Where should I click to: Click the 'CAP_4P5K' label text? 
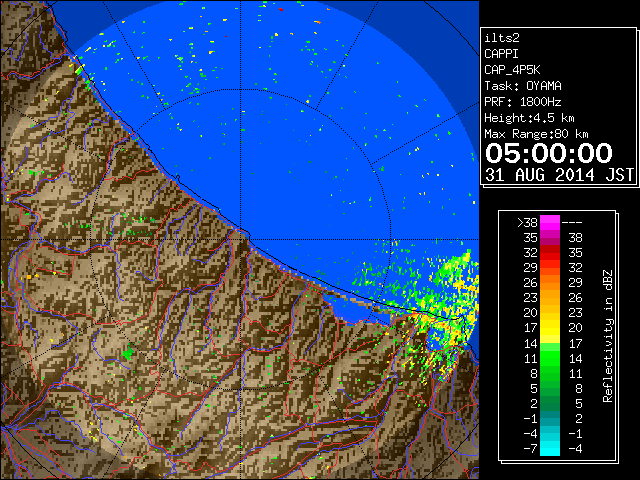[512, 70]
